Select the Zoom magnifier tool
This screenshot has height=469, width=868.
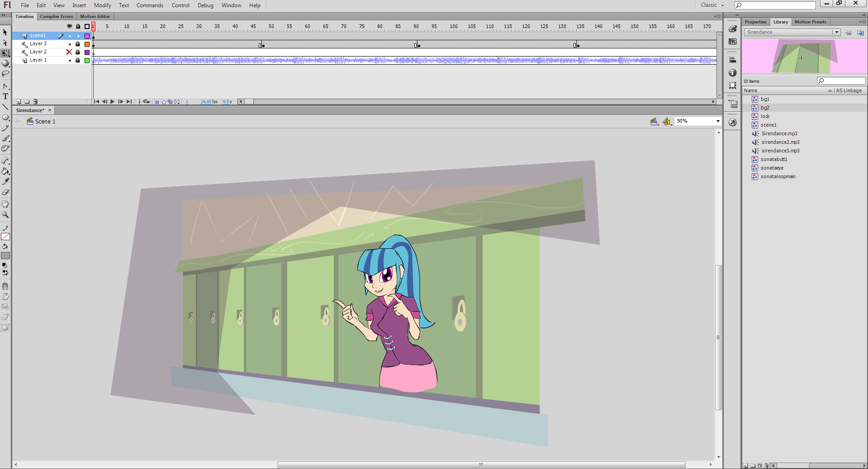(x=5, y=215)
